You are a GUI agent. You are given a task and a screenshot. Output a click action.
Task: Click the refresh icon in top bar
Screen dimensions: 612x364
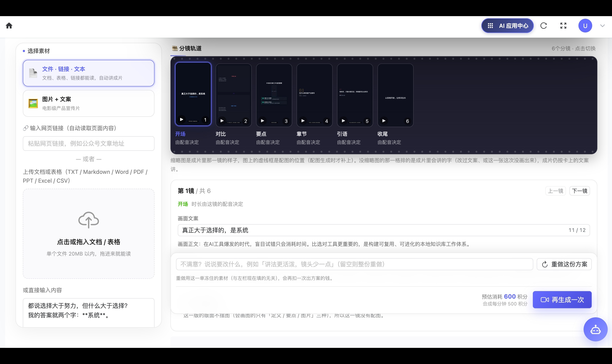click(544, 26)
